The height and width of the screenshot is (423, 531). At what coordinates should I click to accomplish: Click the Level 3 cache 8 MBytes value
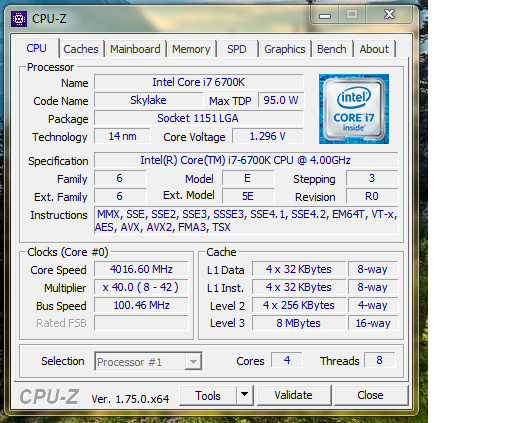pos(299,323)
